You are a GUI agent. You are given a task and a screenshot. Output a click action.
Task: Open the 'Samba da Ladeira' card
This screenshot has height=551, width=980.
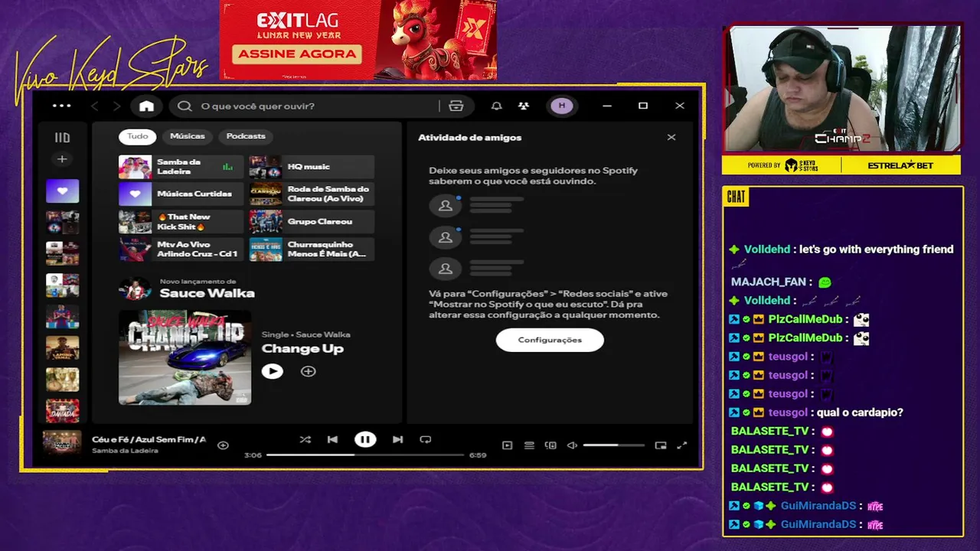point(181,167)
